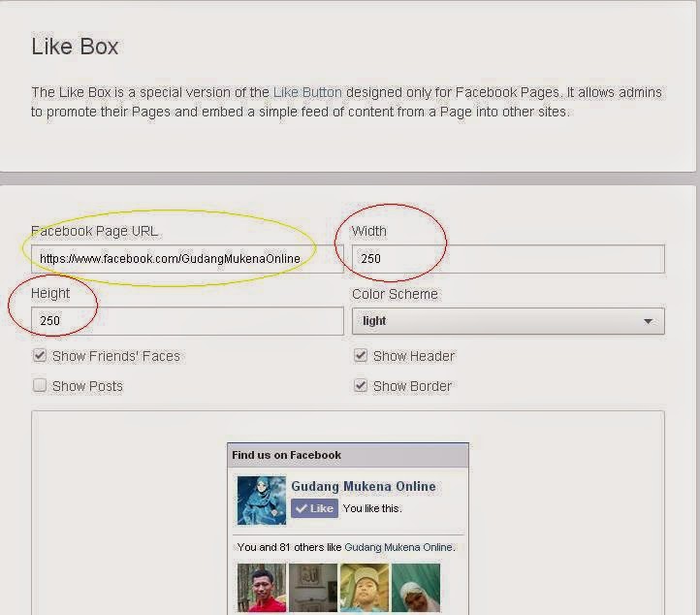Click the friend photo with red shirt
This screenshot has width=700, height=615.
262,587
